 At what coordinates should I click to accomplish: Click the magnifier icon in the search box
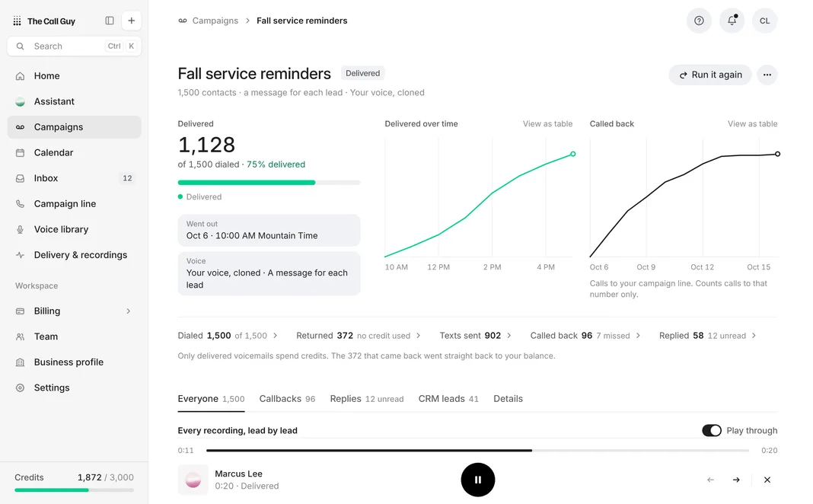pos(20,46)
